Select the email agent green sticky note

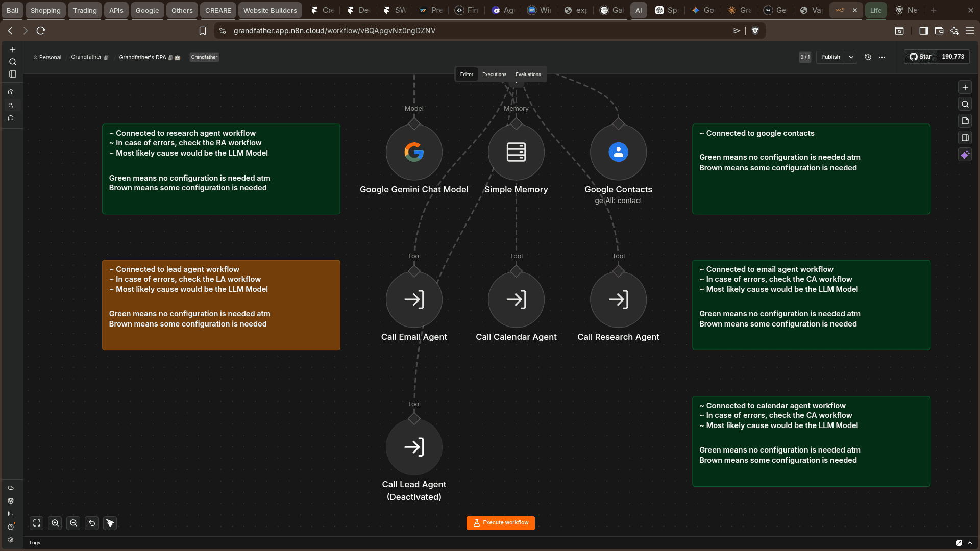pos(811,305)
